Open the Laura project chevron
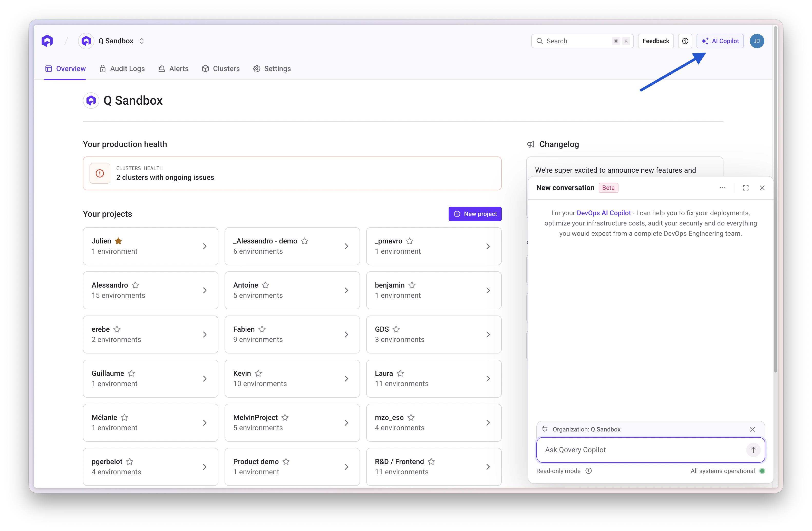 pos(488,379)
